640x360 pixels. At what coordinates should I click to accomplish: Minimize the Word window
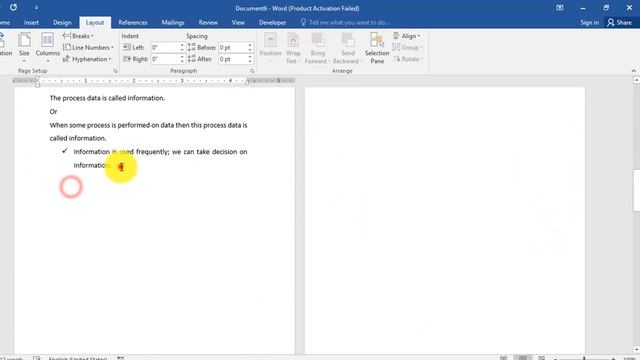[583, 8]
